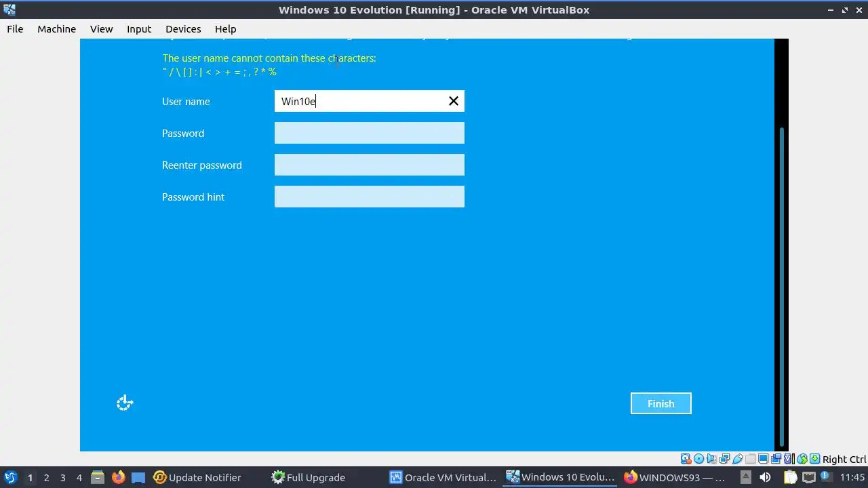Click the mouse integration indicator icon
Viewport: 868px width, 488px height.
tap(802, 459)
